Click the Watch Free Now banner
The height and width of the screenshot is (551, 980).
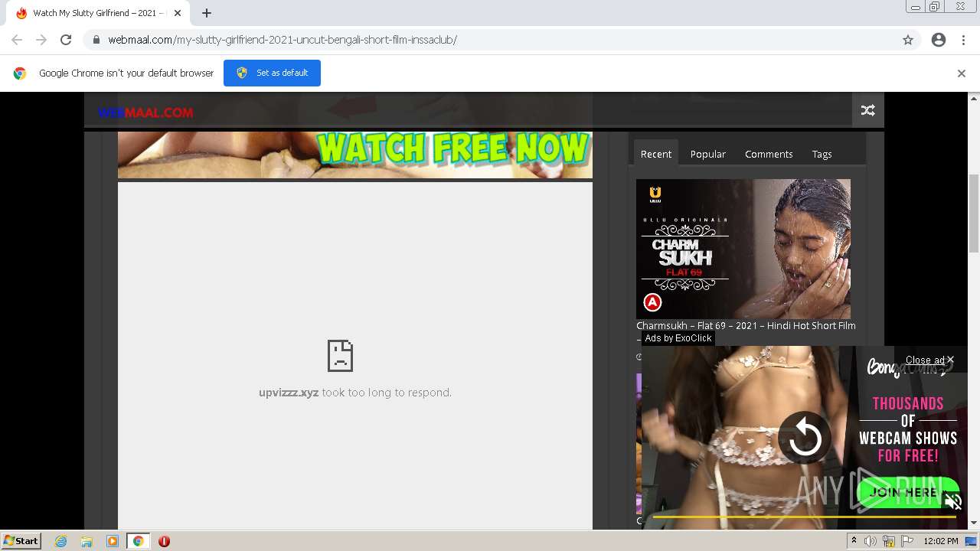(x=355, y=155)
